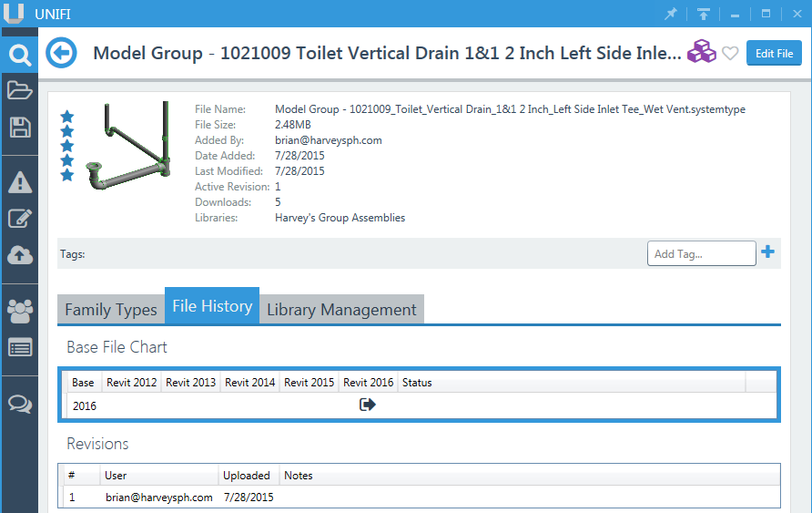
Task: Click the edit pencil sidebar icon
Action: coord(20,219)
